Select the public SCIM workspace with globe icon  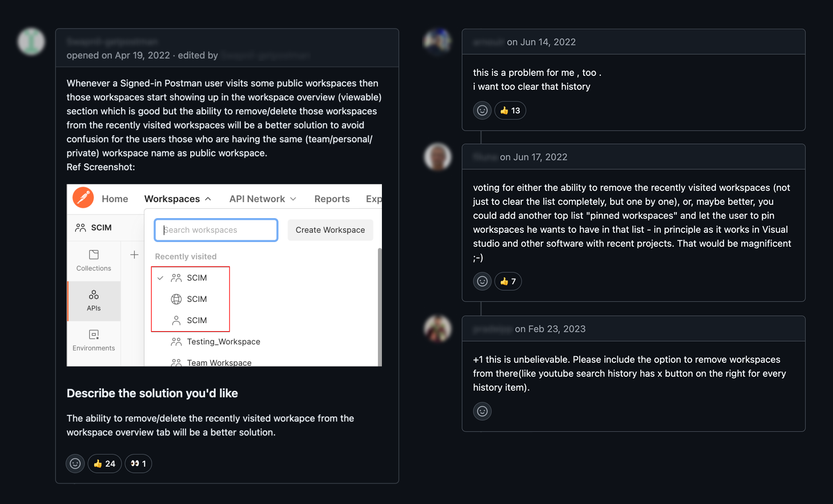click(x=196, y=299)
